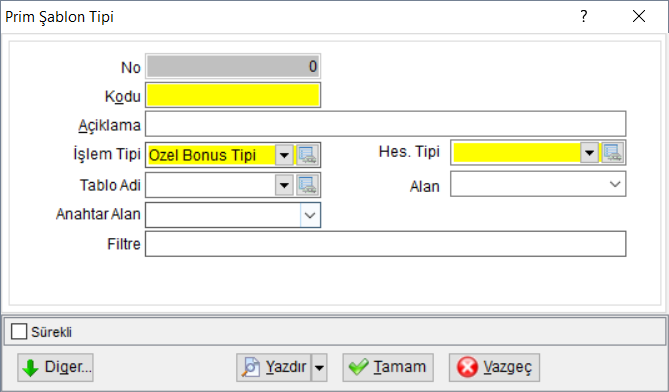Screen dimensions: 669x392
Task: Expand the Tablo Adi dropdown arrow
Action: tap(284, 185)
